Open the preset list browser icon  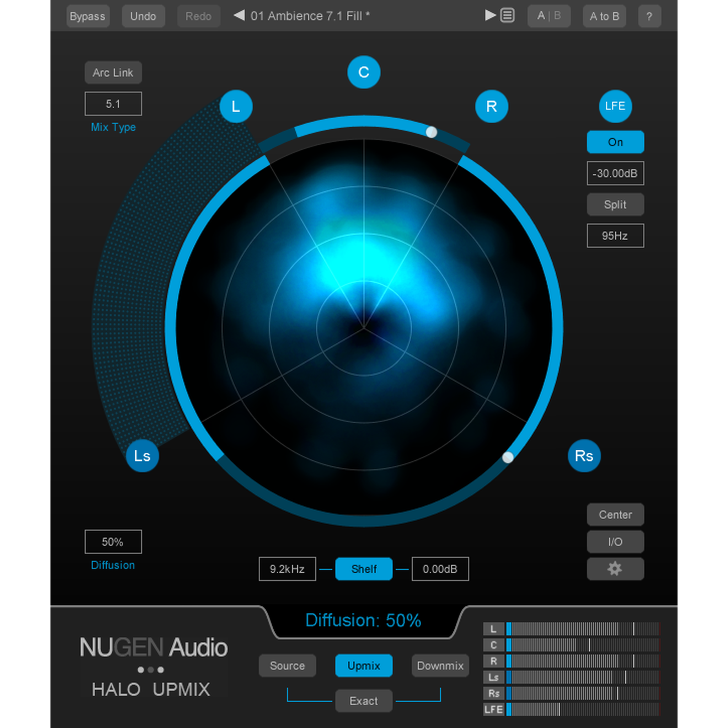[x=507, y=16]
